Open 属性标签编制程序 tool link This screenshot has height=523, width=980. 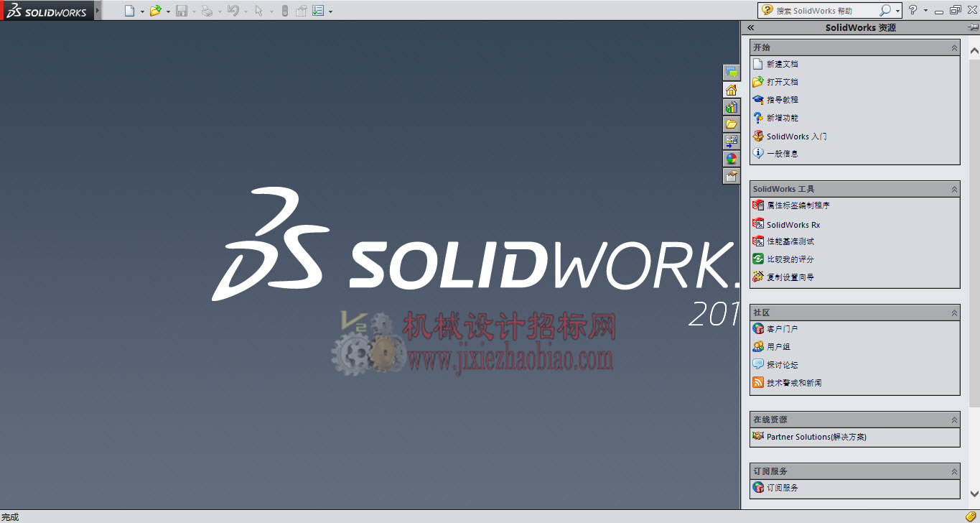click(798, 205)
